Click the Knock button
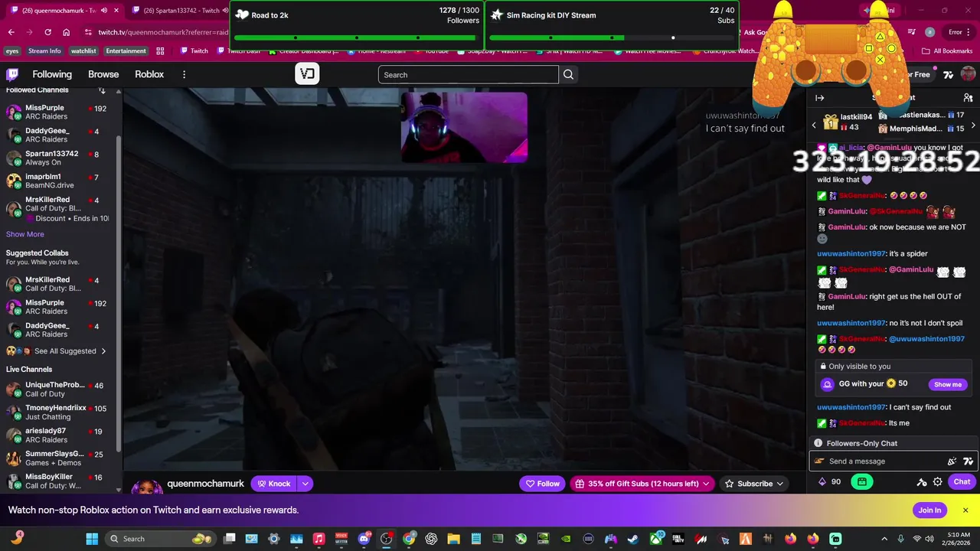 click(x=274, y=484)
